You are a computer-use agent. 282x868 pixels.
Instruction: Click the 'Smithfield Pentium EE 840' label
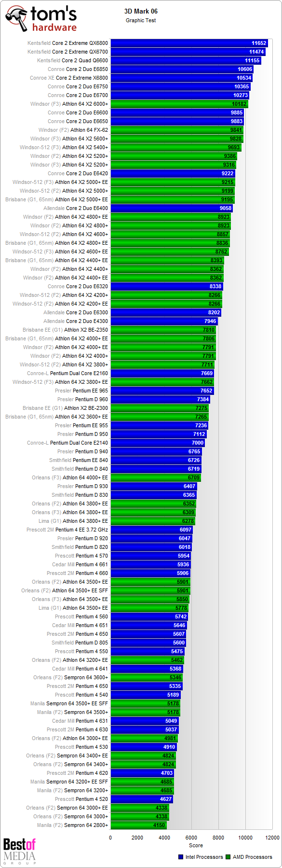click(79, 460)
